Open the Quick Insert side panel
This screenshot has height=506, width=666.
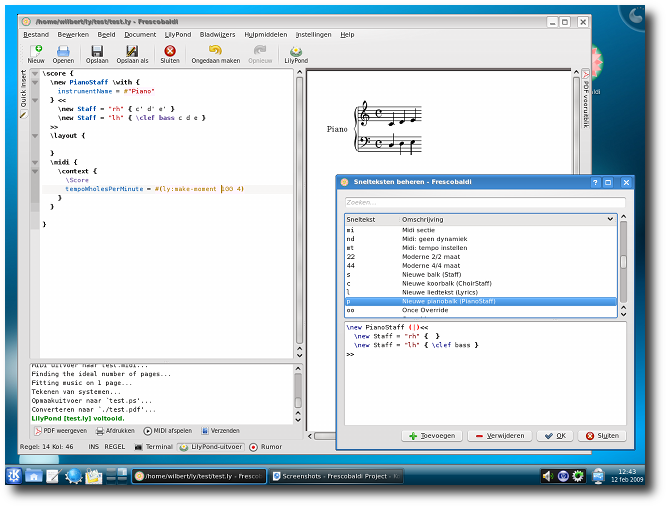tap(23, 93)
